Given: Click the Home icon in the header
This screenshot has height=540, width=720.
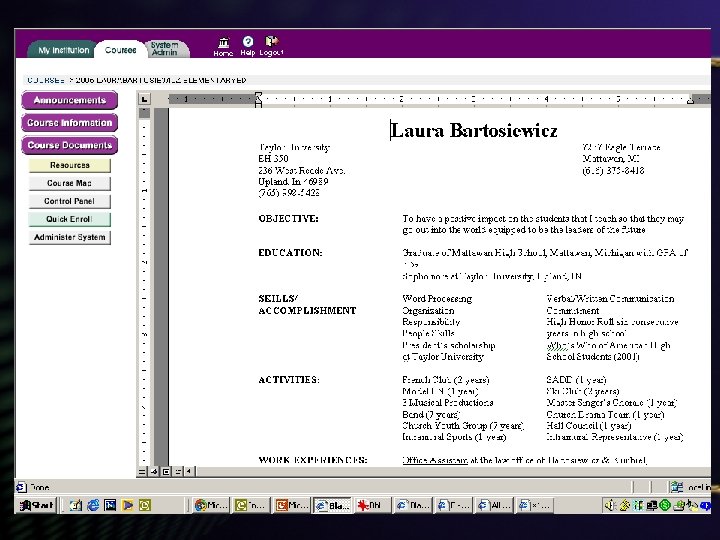Looking at the screenshot, I should coord(222,42).
